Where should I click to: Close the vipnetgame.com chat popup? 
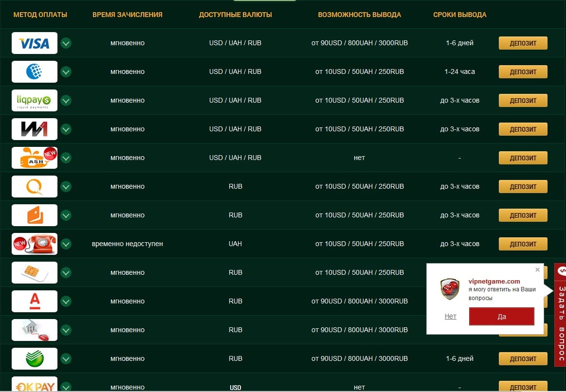pos(537,269)
